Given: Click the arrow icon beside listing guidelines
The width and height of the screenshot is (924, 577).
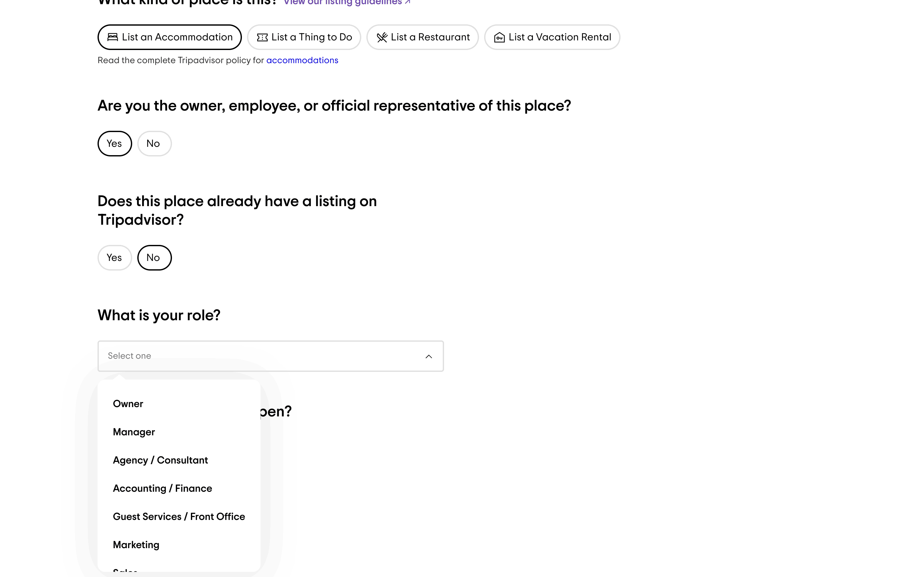Looking at the screenshot, I should pos(408,2).
